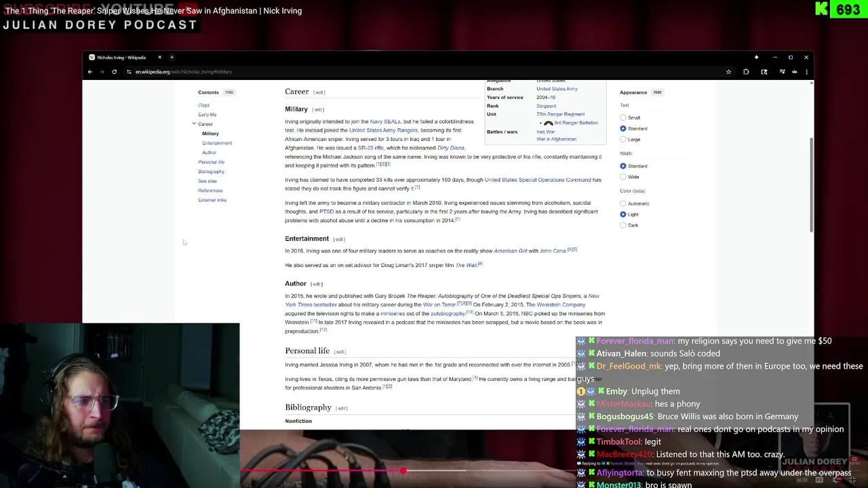Click the browser forward arrow
Screen dimensions: 868x488
[x=102, y=72]
